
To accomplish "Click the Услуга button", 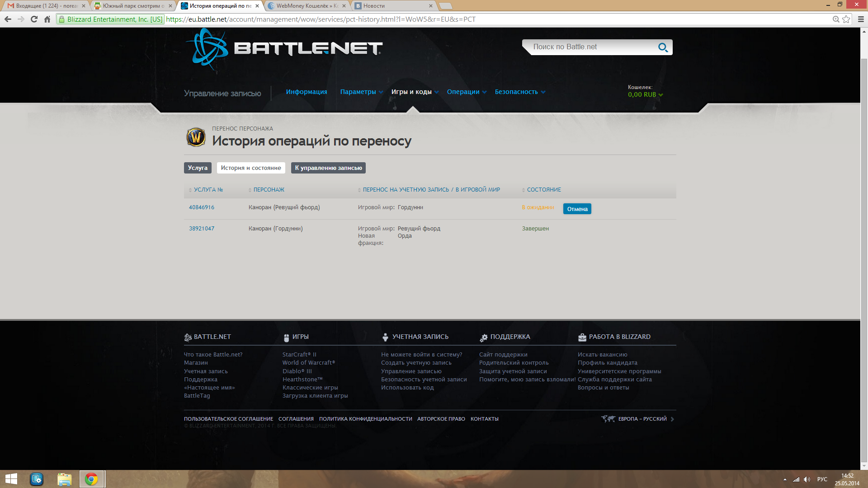I will point(198,168).
